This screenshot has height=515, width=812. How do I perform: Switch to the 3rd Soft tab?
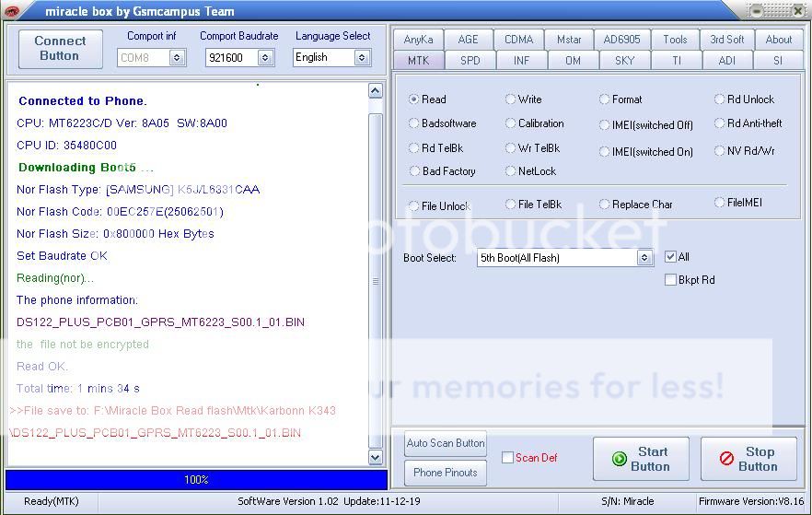click(726, 40)
